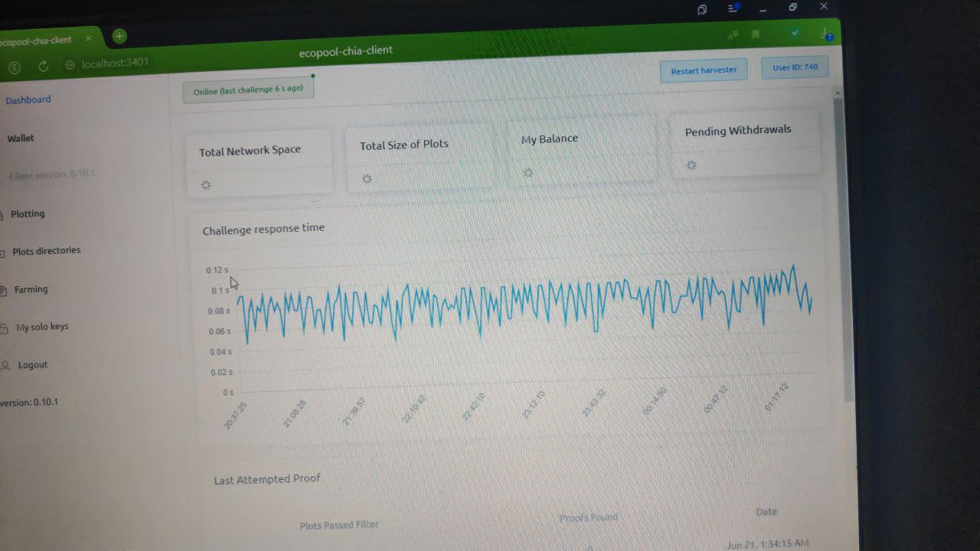
Task: Open the browser downloads icon
Action: (x=826, y=34)
